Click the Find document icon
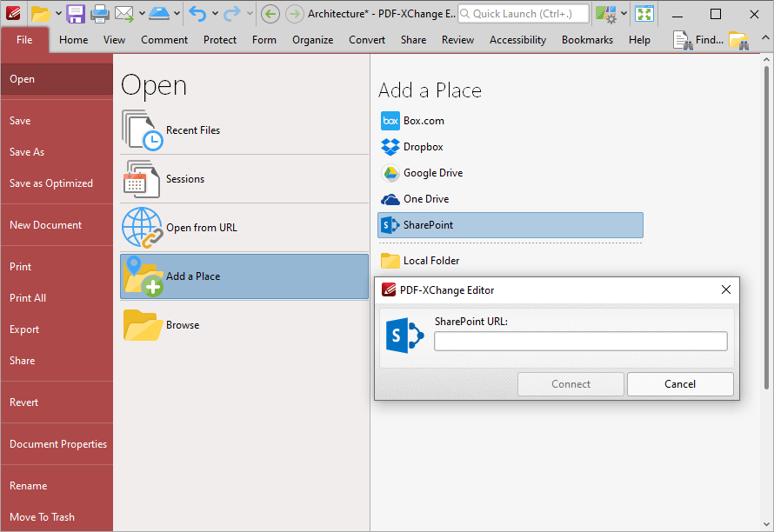Viewport: 774px width, 532px height. 683,40
